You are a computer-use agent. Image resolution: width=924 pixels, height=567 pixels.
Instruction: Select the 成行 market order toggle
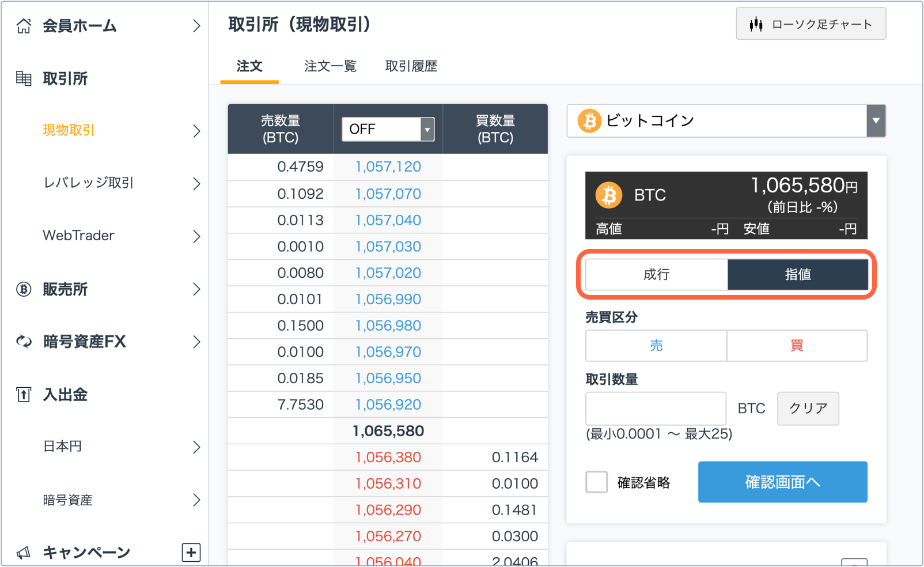(x=657, y=274)
